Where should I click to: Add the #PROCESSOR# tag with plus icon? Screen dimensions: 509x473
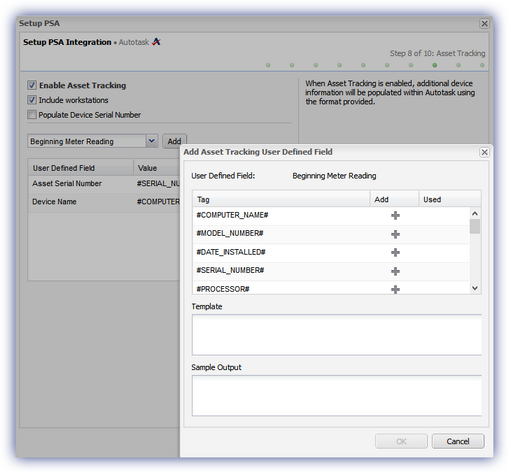[395, 289]
